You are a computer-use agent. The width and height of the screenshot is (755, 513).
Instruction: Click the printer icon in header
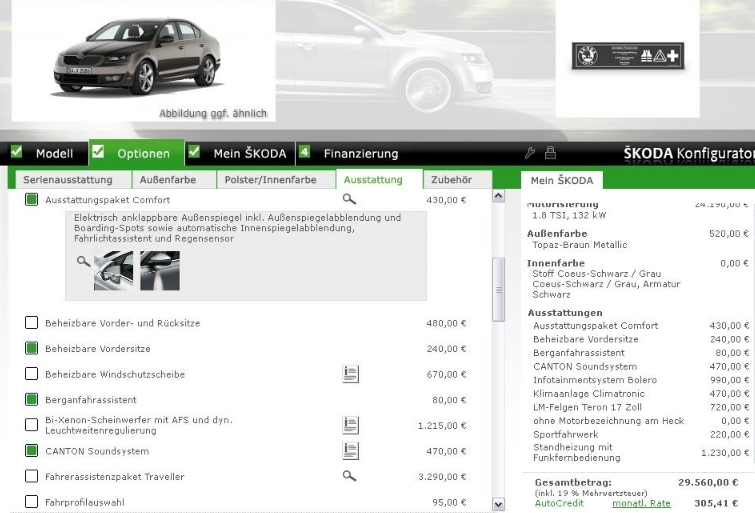[550, 153]
